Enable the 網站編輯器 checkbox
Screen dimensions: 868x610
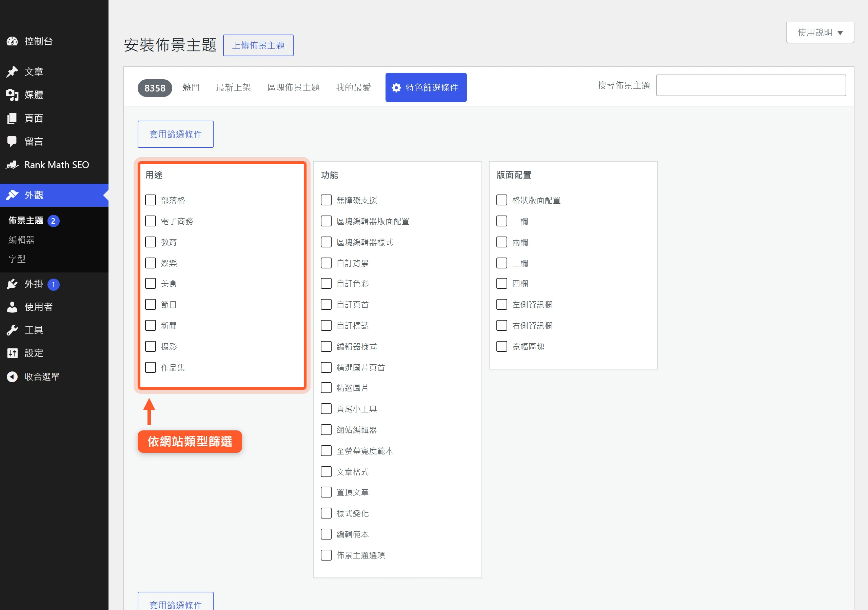(326, 430)
